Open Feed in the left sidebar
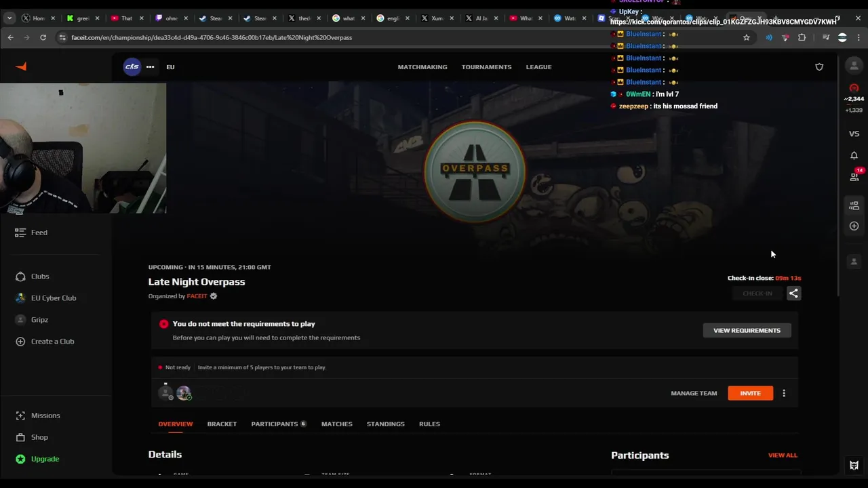 [x=31, y=232]
